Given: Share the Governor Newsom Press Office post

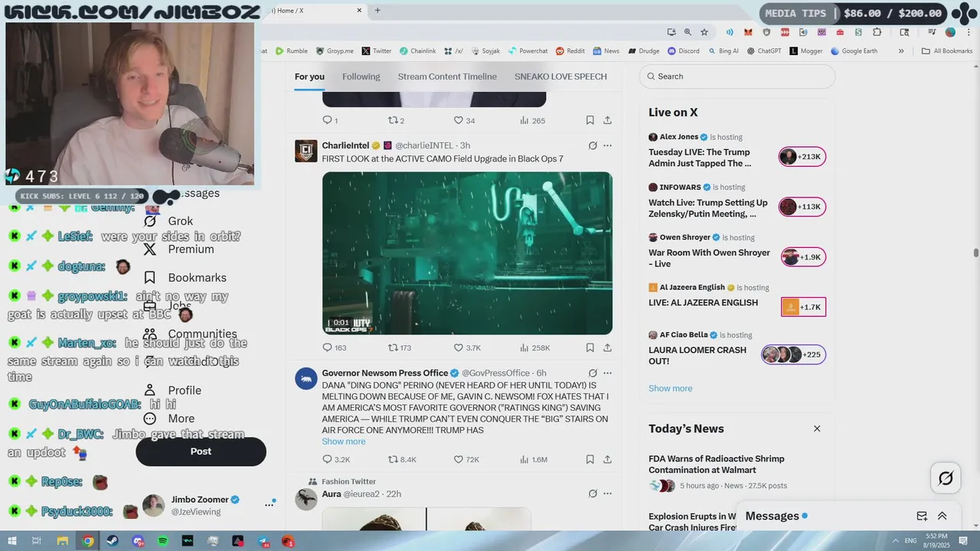Looking at the screenshot, I should pyautogui.click(x=607, y=460).
